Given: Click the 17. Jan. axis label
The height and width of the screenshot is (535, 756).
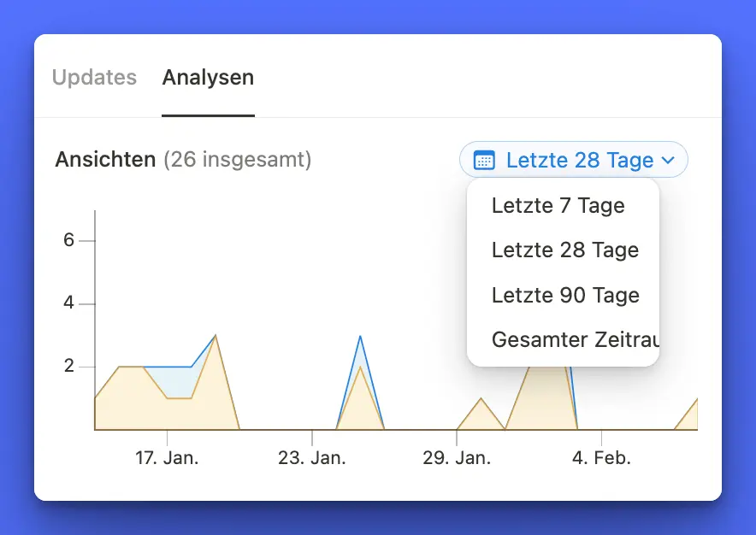Looking at the screenshot, I should click(167, 458).
